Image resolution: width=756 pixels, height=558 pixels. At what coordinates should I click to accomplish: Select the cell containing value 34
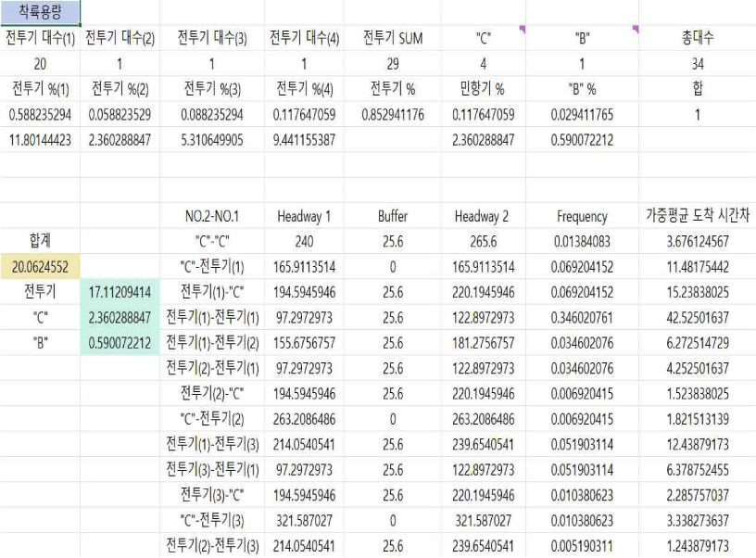[697, 64]
